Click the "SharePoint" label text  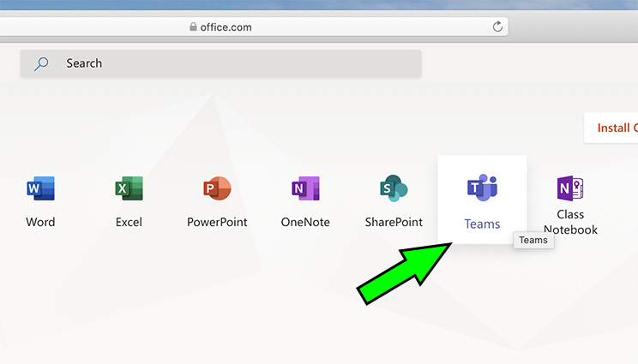pos(394,222)
